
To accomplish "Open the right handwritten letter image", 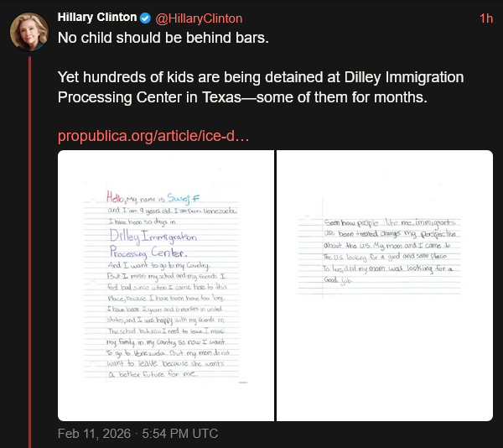I will pyautogui.click(x=385, y=285).
